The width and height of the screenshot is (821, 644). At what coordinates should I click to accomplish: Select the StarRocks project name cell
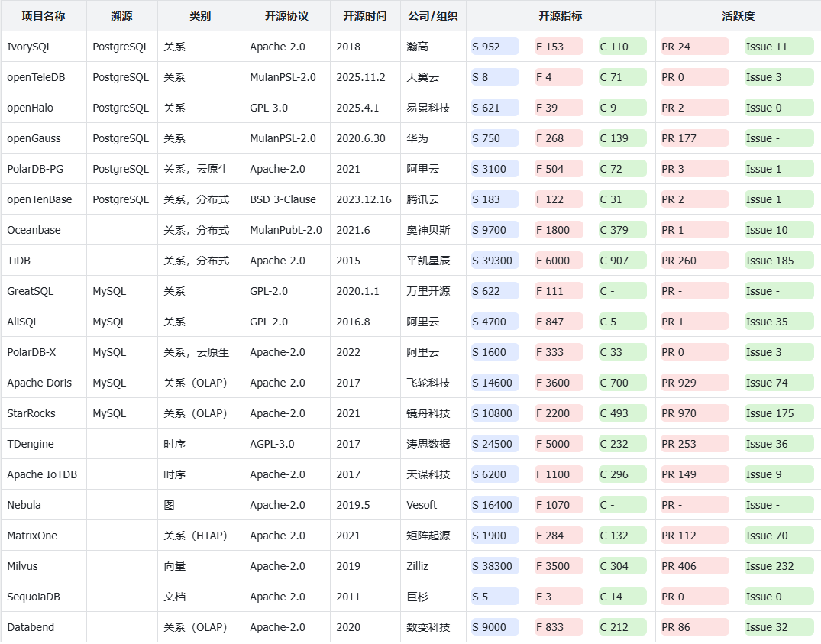point(44,413)
